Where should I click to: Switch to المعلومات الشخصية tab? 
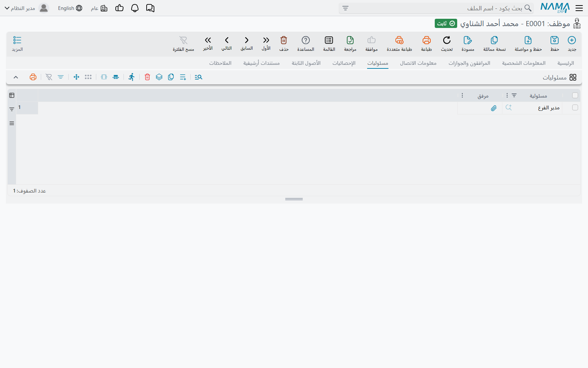(524, 63)
